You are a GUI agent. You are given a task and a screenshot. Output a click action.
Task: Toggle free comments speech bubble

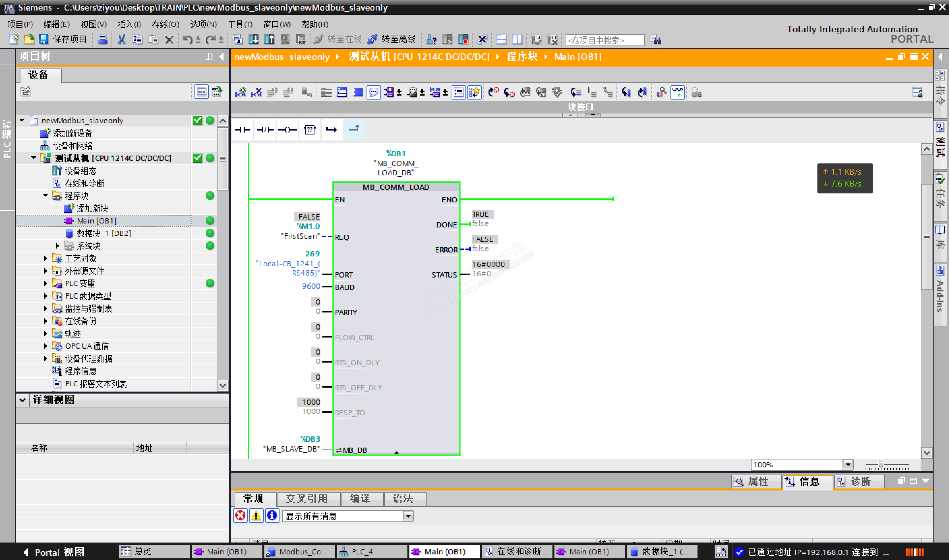tap(373, 92)
